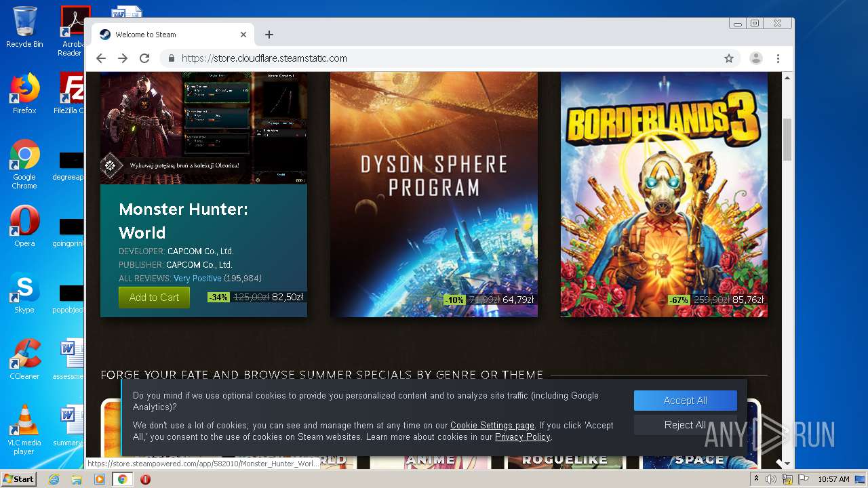
Task: Open the Borderlands 3 game card
Action: 664,195
